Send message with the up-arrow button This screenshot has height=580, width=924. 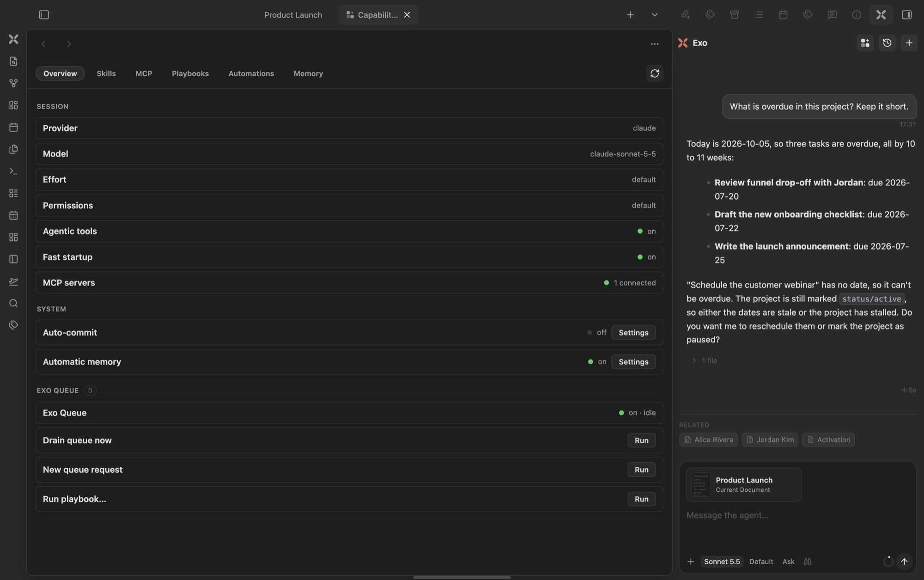pyautogui.click(x=904, y=562)
